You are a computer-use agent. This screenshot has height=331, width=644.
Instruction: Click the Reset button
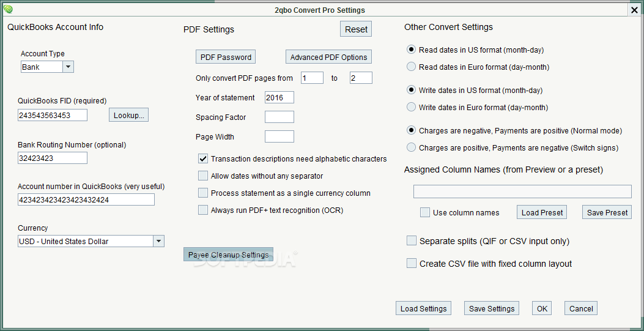click(356, 29)
